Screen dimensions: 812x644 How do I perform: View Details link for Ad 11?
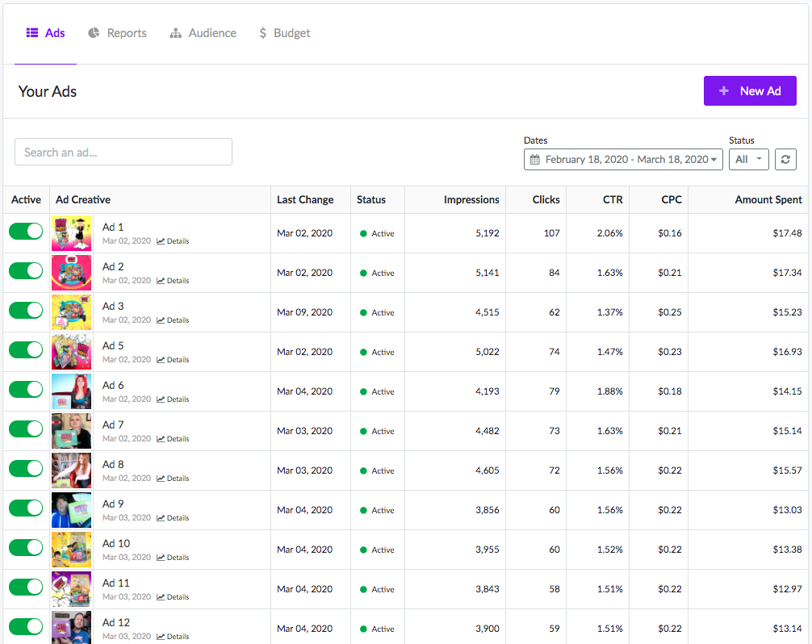(x=173, y=597)
